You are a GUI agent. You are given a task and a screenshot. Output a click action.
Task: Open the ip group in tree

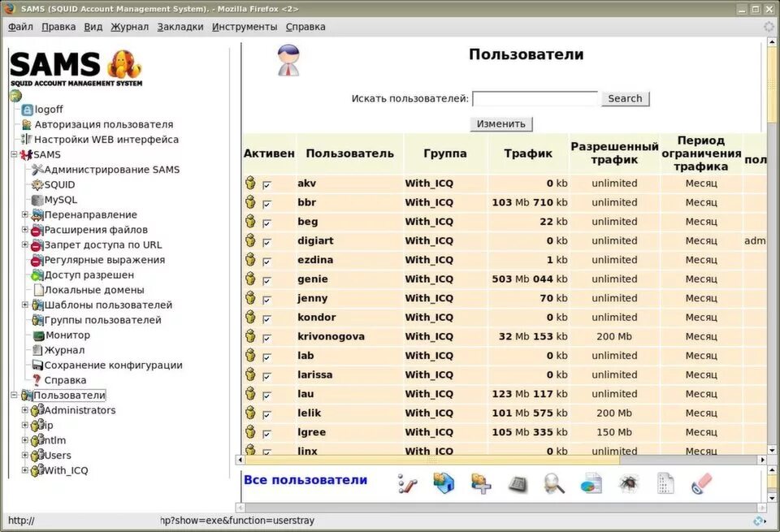tap(49, 425)
